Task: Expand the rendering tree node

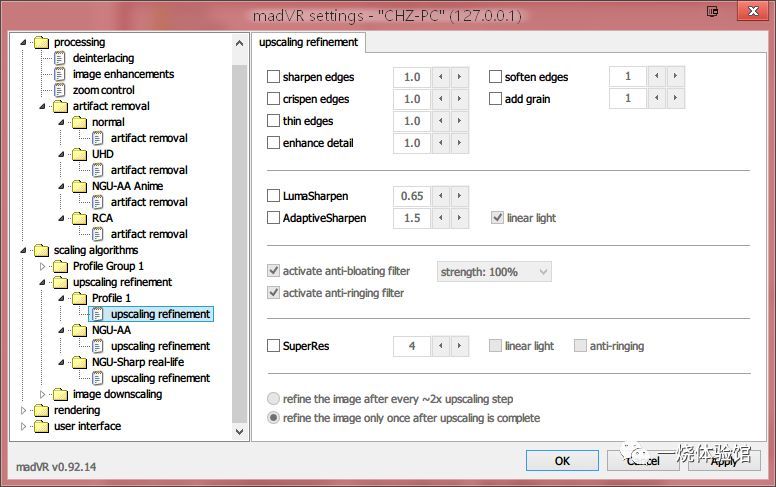Action: click(23, 410)
